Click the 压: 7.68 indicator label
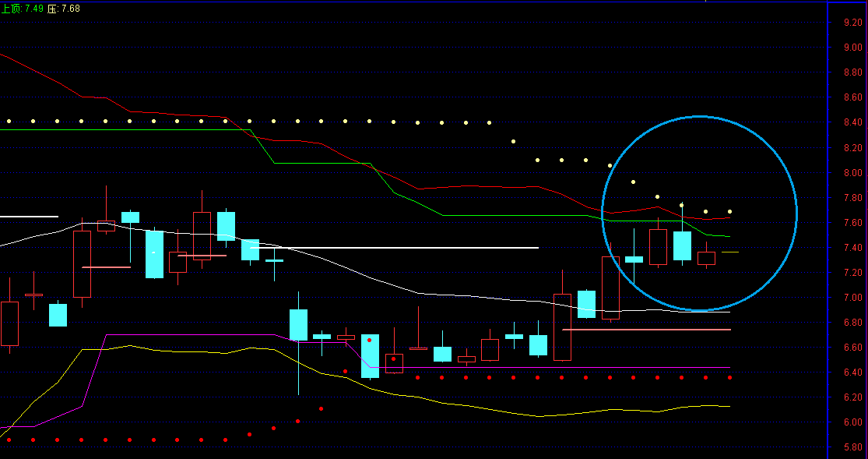This screenshot has height=459, width=868. point(63,9)
